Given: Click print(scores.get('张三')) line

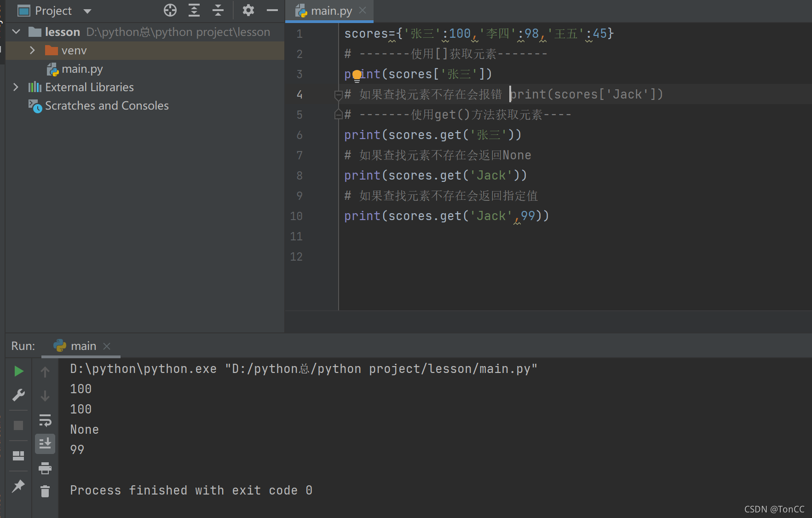Looking at the screenshot, I should point(432,135).
